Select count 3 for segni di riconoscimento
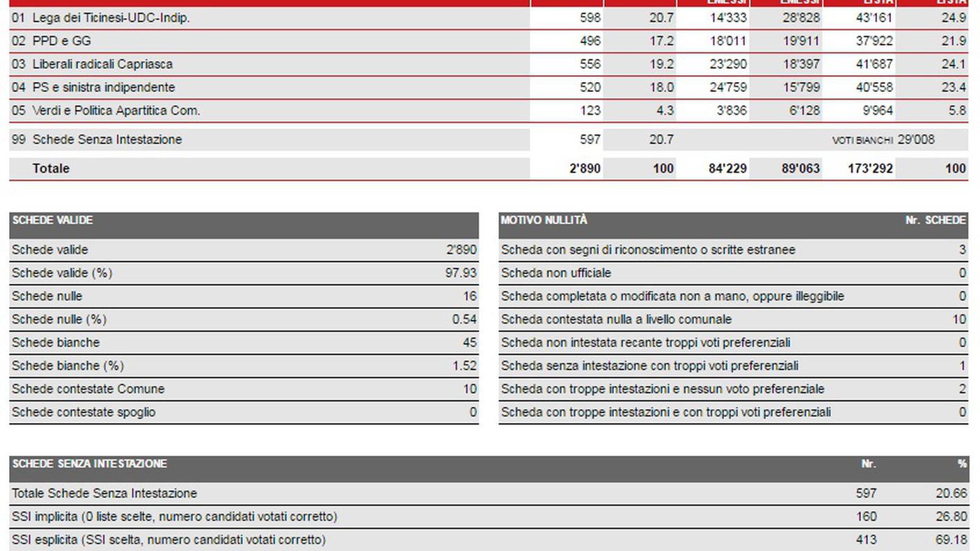This screenshot has height=551, width=980. 963,250
